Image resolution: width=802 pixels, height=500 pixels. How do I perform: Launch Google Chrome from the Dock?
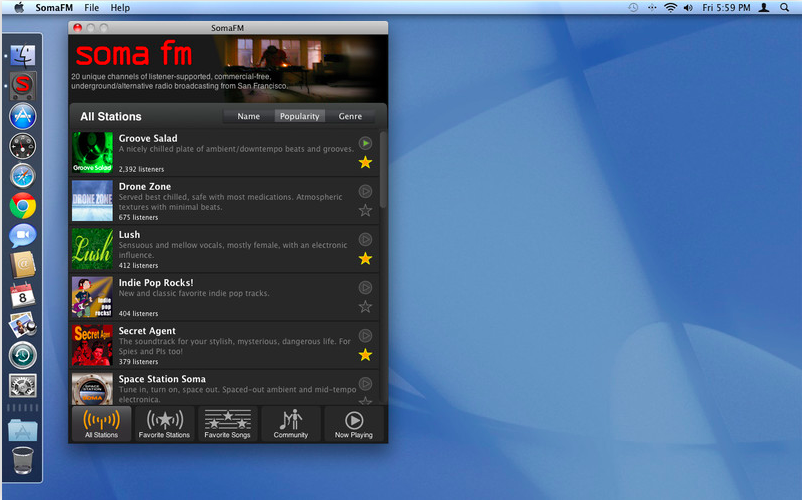[23, 206]
